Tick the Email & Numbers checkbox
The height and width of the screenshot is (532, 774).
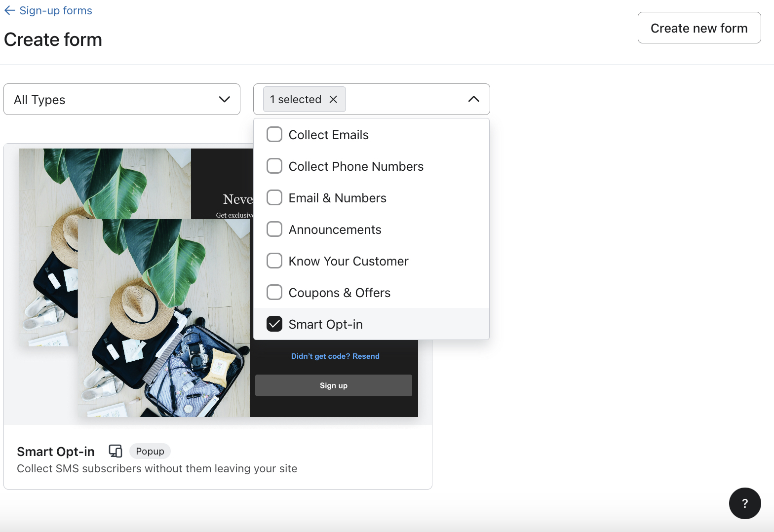click(x=274, y=198)
